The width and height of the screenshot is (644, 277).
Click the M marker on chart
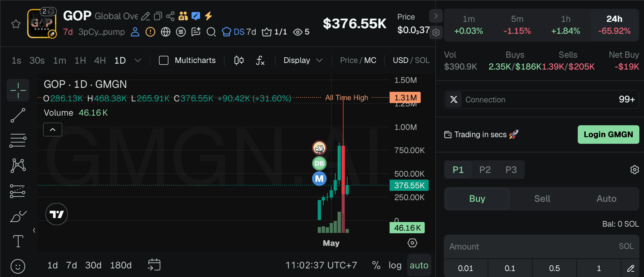point(319,179)
